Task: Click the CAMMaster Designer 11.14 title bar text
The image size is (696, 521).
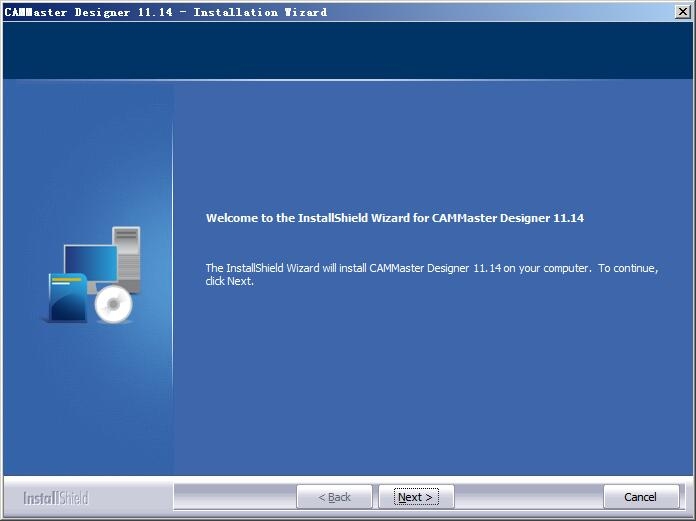Action: (x=166, y=12)
